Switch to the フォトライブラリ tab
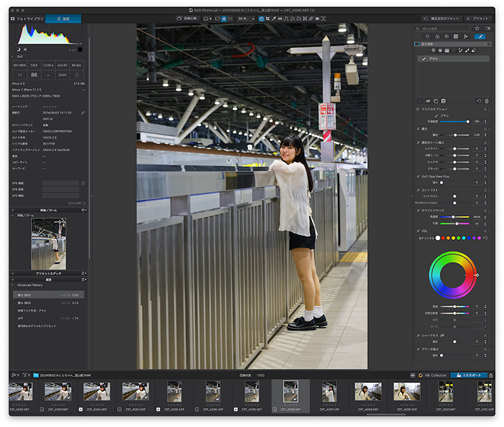504x427 pixels. coord(26,19)
